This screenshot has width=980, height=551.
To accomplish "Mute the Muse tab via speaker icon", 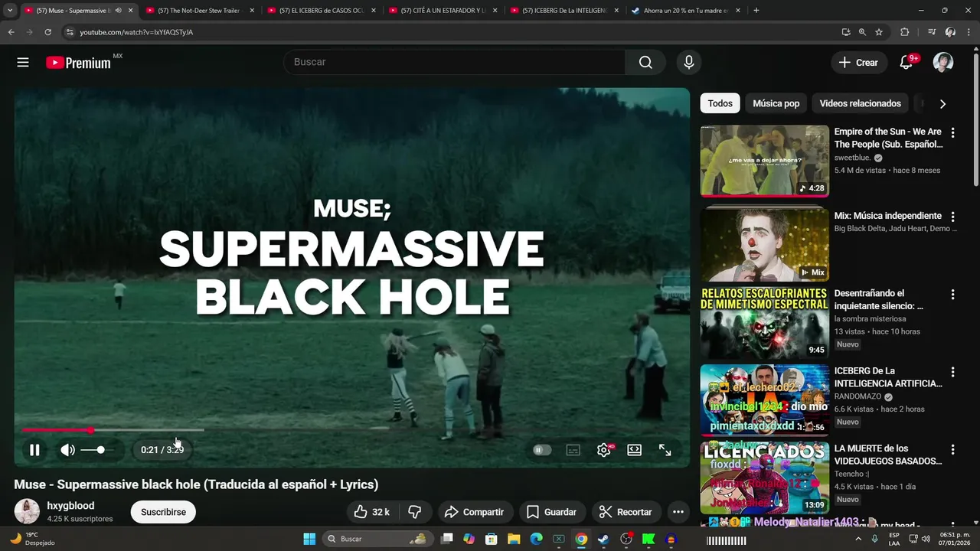I will (x=118, y=11).
